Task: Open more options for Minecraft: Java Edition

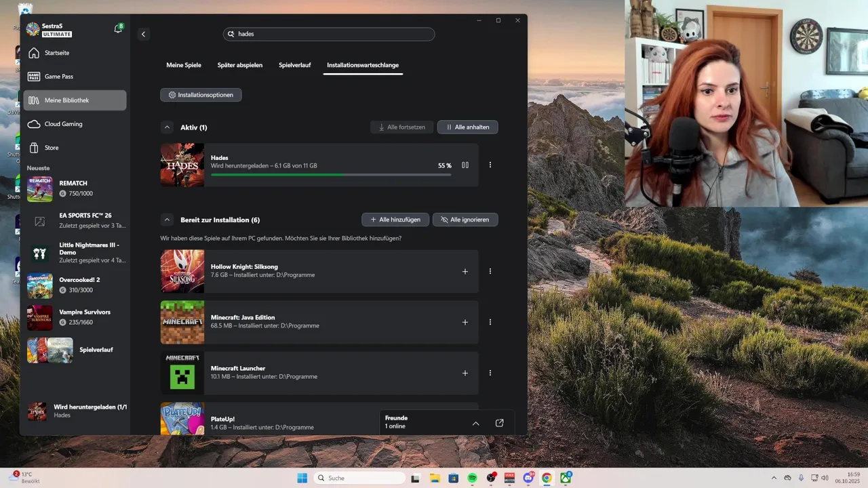Action: 490,322
